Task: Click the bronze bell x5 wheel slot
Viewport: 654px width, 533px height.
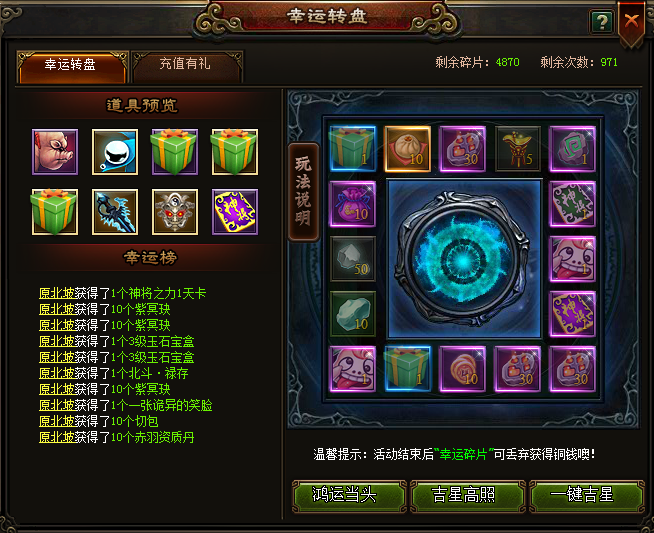Action: (x=518, y=149)
